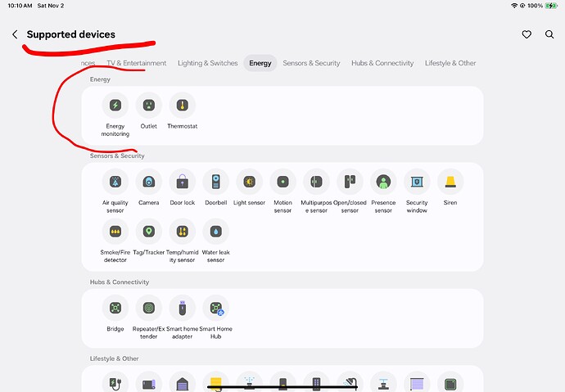This screenshot has height=392, width=565.
Task: Choose the Presence sensor icon
Action: [x=383, y=182]
